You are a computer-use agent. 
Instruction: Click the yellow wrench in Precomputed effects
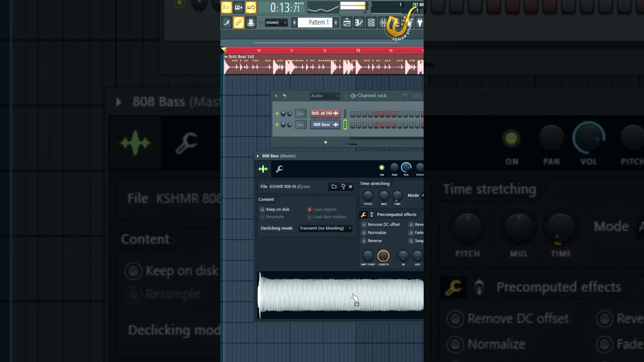(x=363, y=215)
